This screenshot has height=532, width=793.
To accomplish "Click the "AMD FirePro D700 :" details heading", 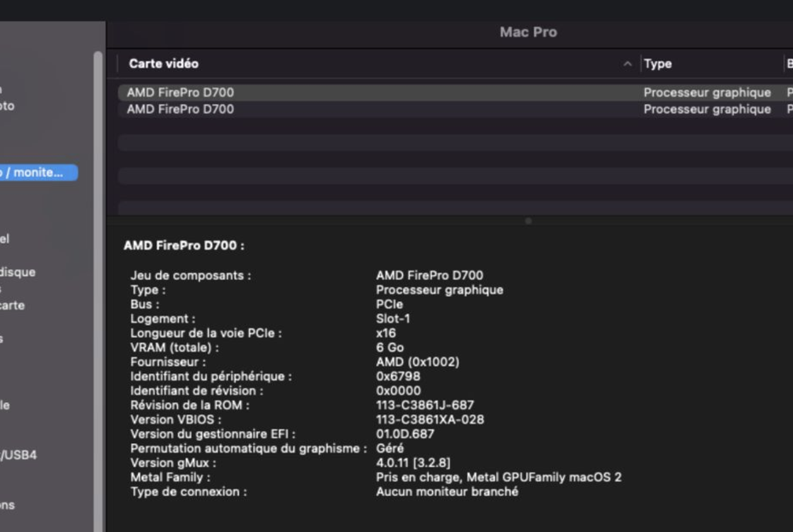I will tap(184, 246).
